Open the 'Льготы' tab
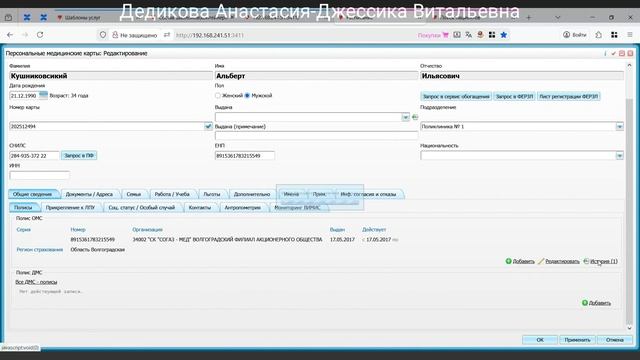This screenshot has width=640, height=360. click(212, 194)
